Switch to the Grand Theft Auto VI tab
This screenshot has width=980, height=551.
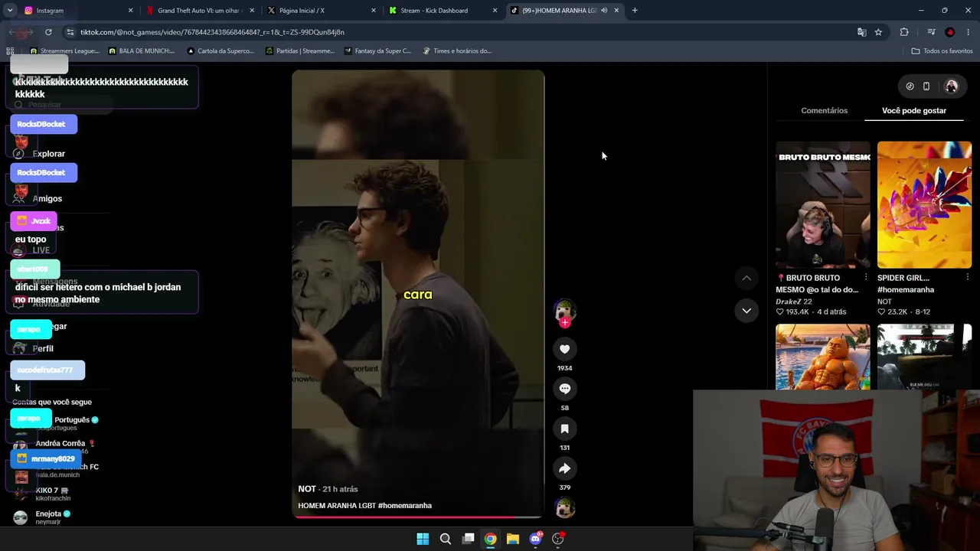(199, 11)
